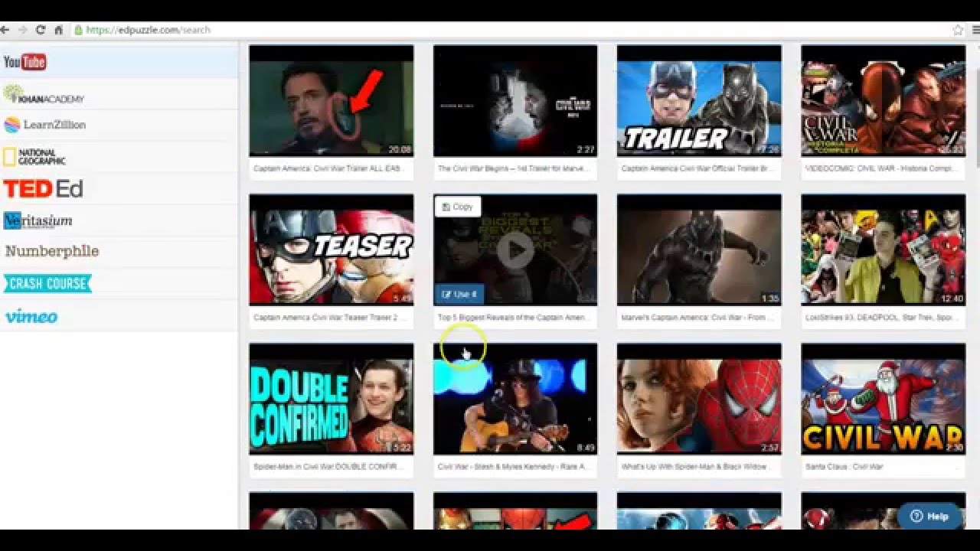This screenshot has width=980, height=551.
Task: Click title 'Captain America: Civil War Trailer ALL EAS...'
Action: 328,168
